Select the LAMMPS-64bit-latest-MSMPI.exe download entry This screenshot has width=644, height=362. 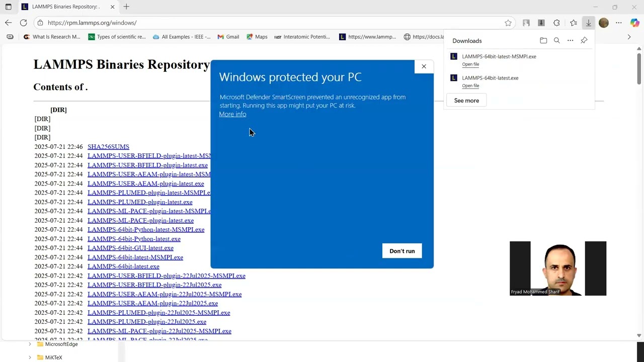pyautogui.click(x=519, y=60)
